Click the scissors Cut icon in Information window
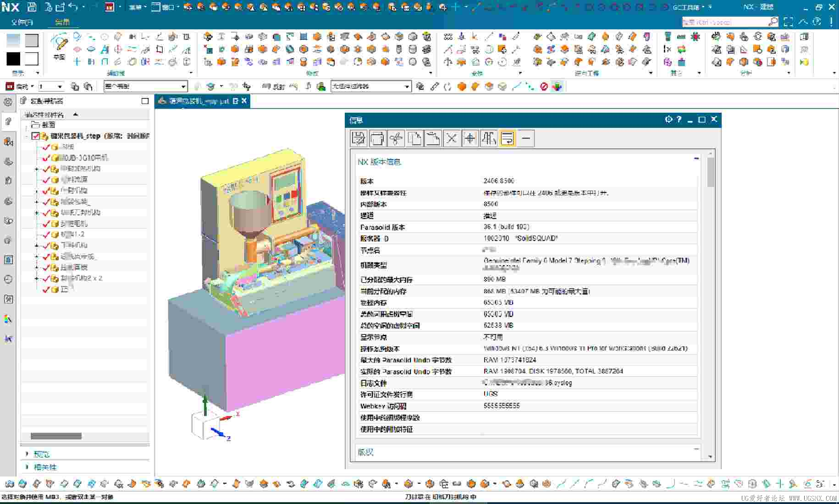This screenshot has height=504, width=839. 396,138
